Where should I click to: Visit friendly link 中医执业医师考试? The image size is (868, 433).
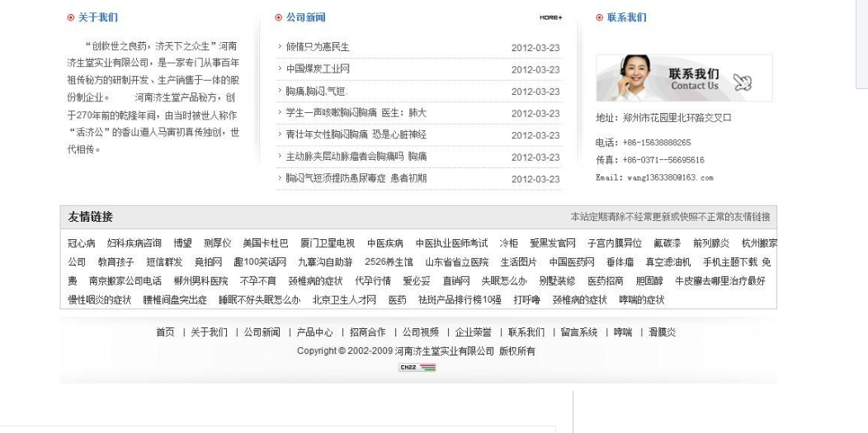[x=451, y=243]
